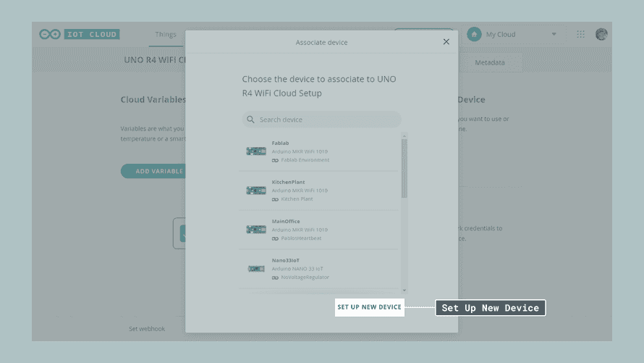Click the MainOffice board image
Viewport: 644px width, 363px height.
[x=256, y=230]
